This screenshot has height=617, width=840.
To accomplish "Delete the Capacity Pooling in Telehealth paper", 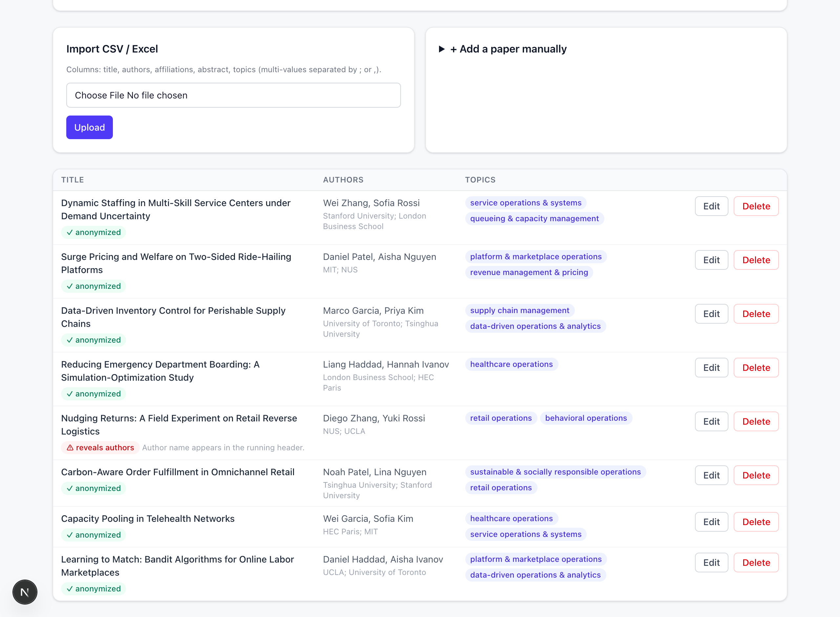I will pos(756,522).
